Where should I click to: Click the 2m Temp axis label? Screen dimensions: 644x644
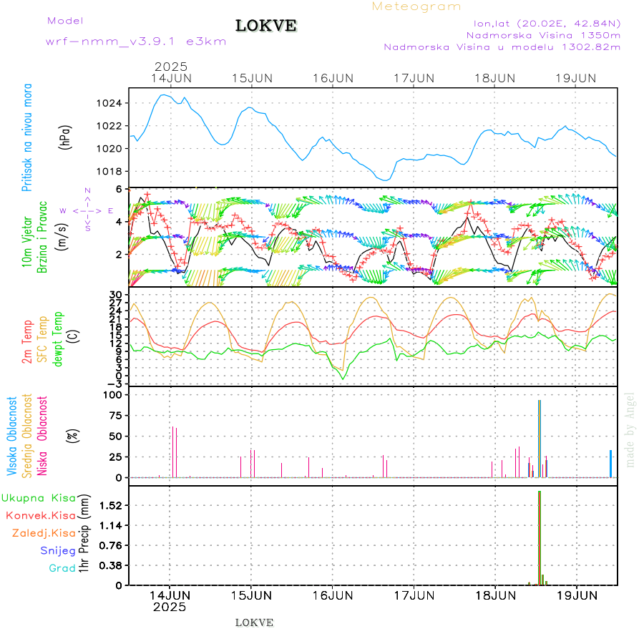click(27, 342)
